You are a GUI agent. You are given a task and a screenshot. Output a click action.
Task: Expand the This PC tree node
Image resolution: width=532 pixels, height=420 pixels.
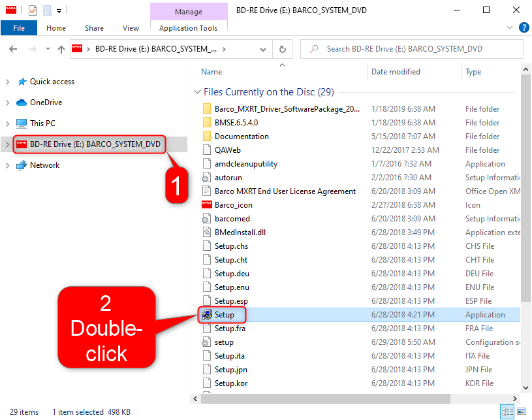pyautogui.click(x=8, y=123)
